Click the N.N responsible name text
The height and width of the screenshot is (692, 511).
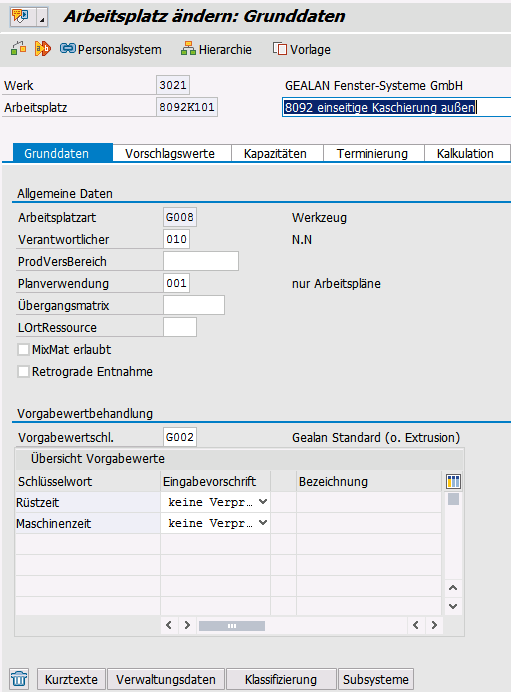point(302,240)
